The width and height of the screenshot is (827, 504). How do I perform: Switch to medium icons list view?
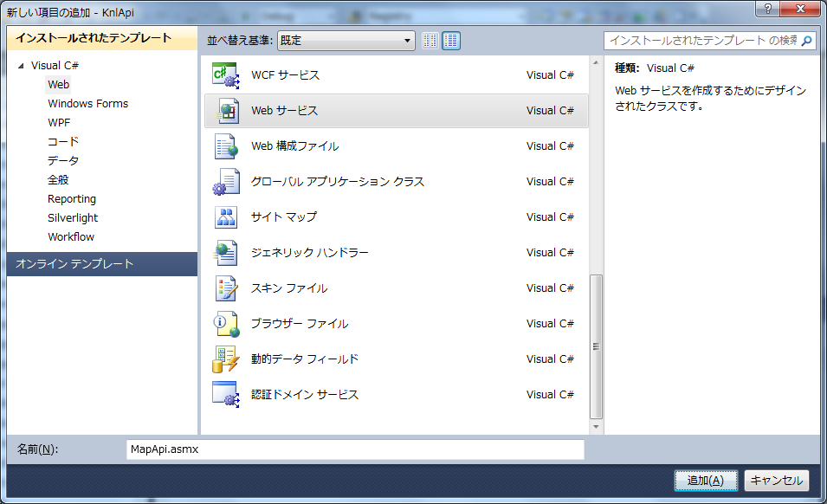pos(451,41)
